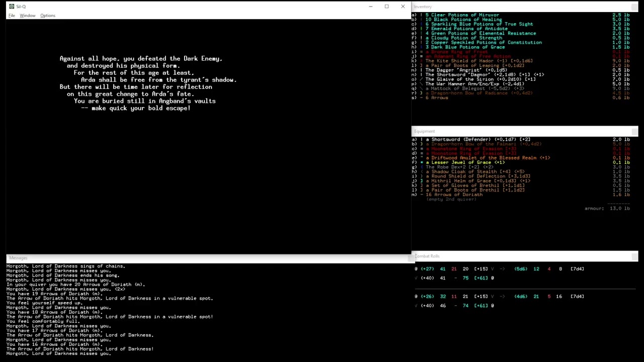Close the Sil-Q main window
The image size is (644, 362).
click(x=403, y=7)
